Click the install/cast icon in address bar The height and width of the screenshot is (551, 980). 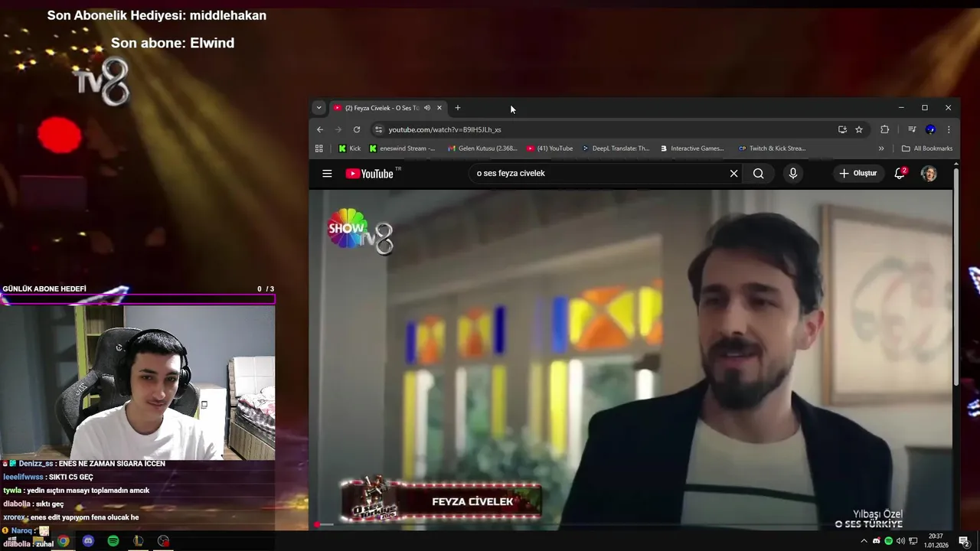click(x=842, y=129)
